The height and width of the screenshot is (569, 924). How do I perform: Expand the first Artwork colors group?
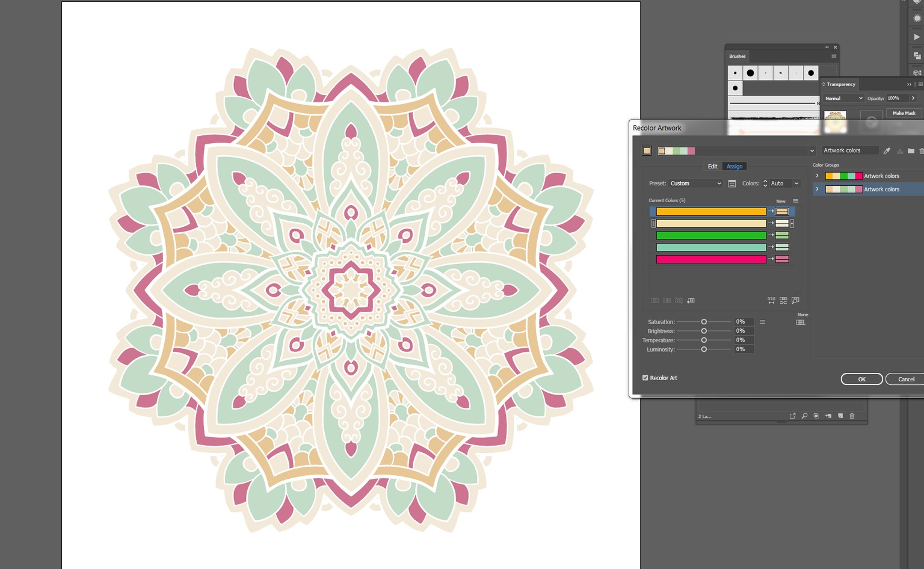click(x=817, y=176)
